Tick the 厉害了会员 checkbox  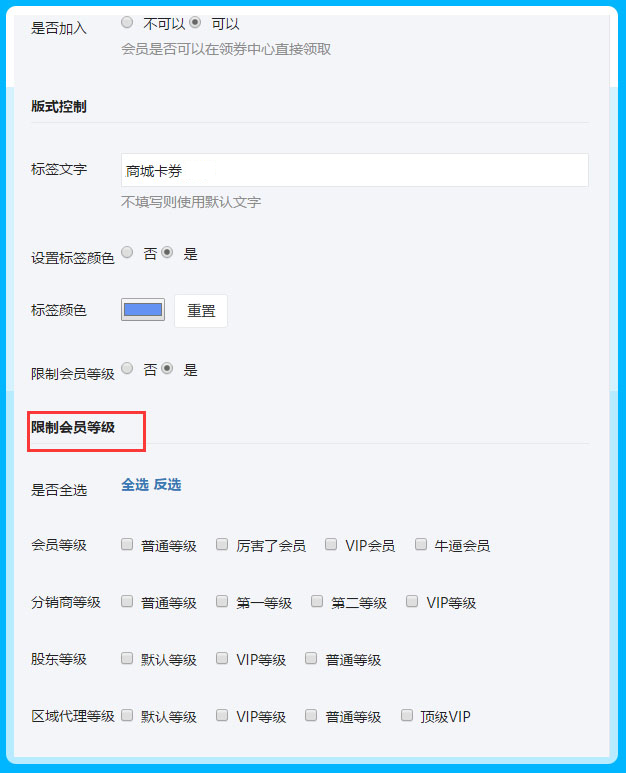coord(222,545)
